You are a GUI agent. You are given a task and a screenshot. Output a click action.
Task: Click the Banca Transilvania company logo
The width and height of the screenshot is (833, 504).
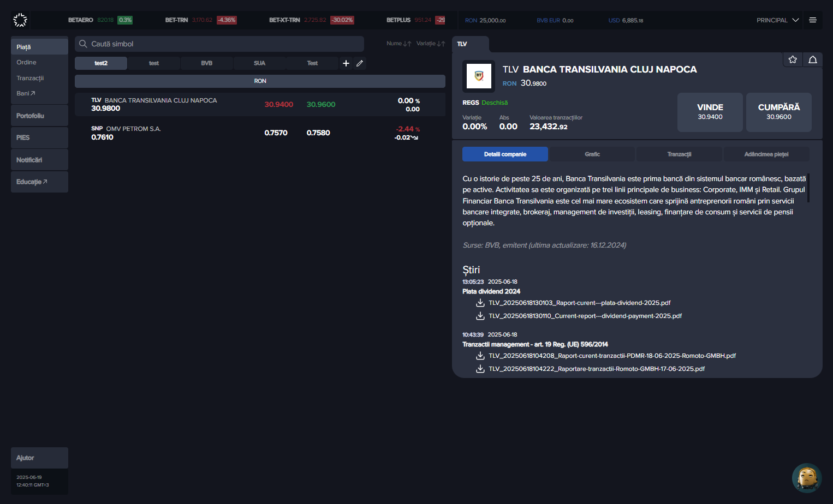coord(479,76)
